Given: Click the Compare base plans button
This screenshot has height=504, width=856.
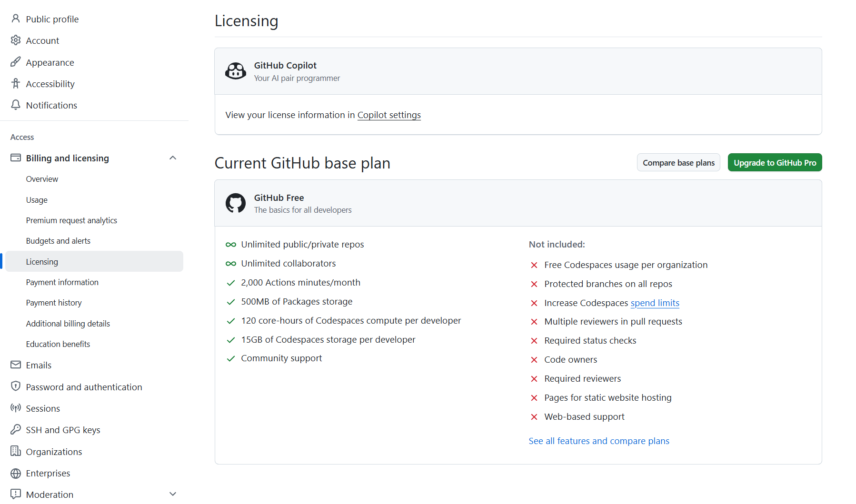Looking at the screenshot, I should [678, 162].
